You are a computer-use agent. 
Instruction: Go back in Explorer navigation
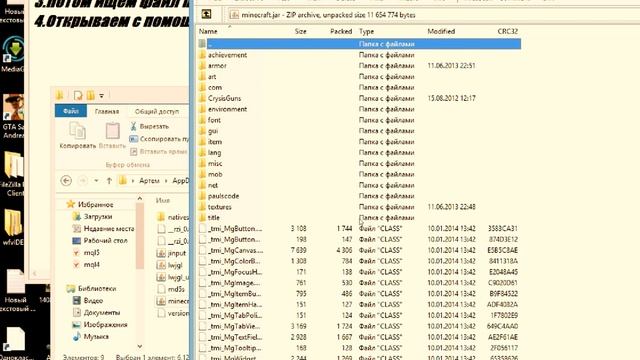[66, 180]
